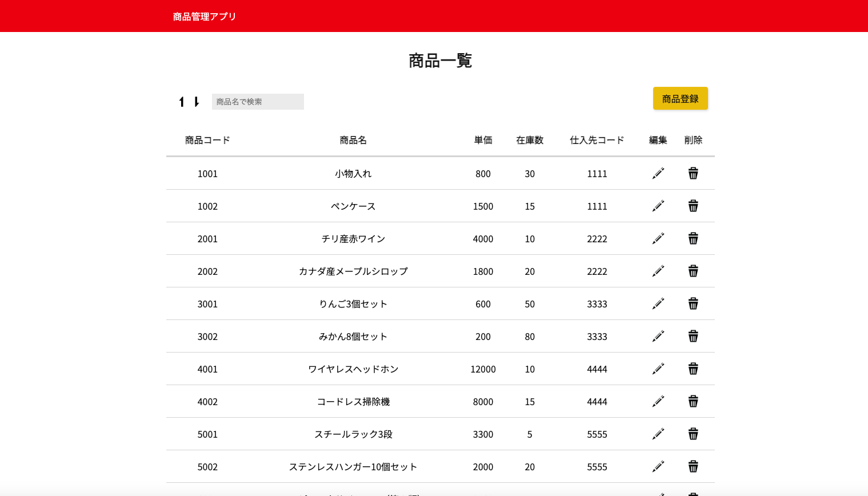The height and width of the screenshot is (496, 868).
Task: Edit the コードレス掃除機 product
Action: (x=658, y=401)
